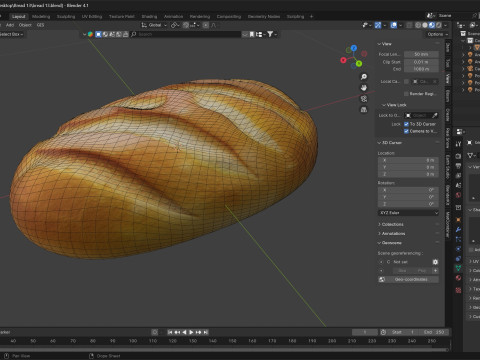
Task: Toggle camera view using camera gizmo
Action: [x=364, y=99]
